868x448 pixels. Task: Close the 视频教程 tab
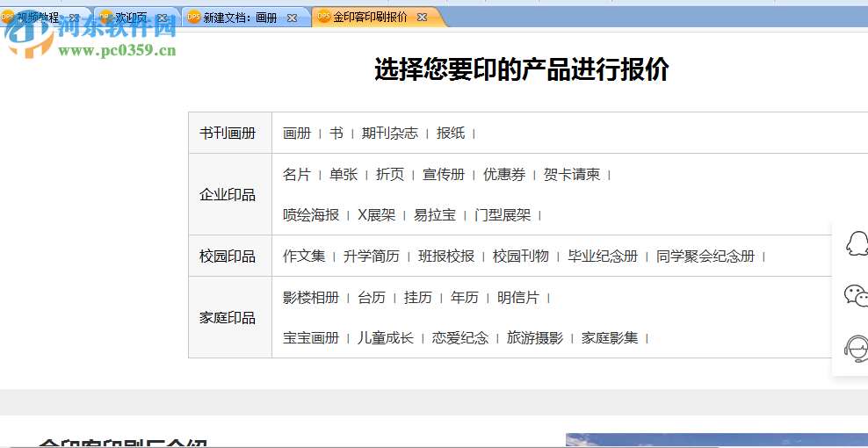coord(74,18)
